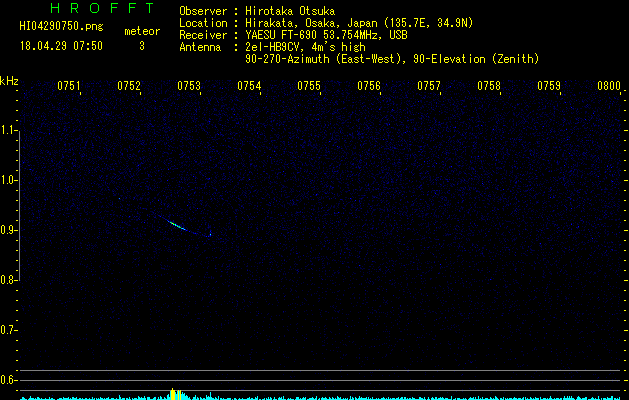Click the Receiver YAESU FT-690 line
The image size is (629, 400).
[293, 35]
